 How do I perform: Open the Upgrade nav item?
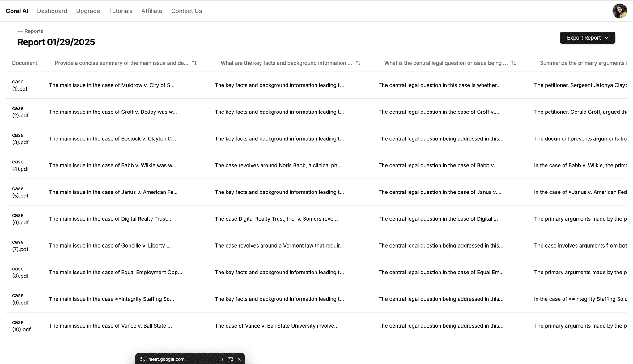(88, 11)
